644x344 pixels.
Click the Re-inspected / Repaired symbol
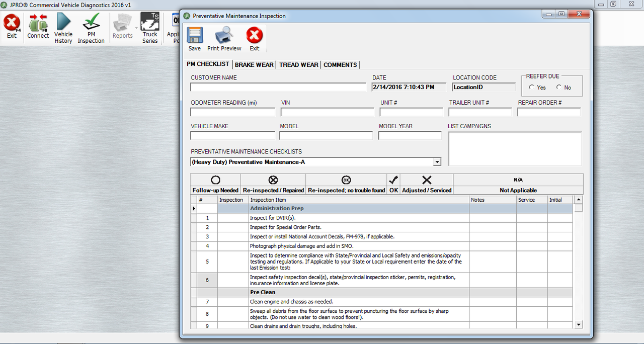tap(273, 180)
